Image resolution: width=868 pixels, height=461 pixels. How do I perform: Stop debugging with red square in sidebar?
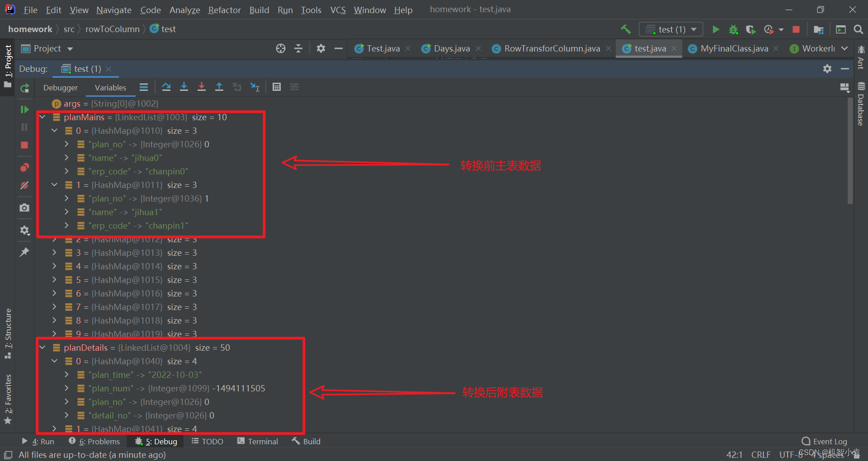[x=24, y=145]
